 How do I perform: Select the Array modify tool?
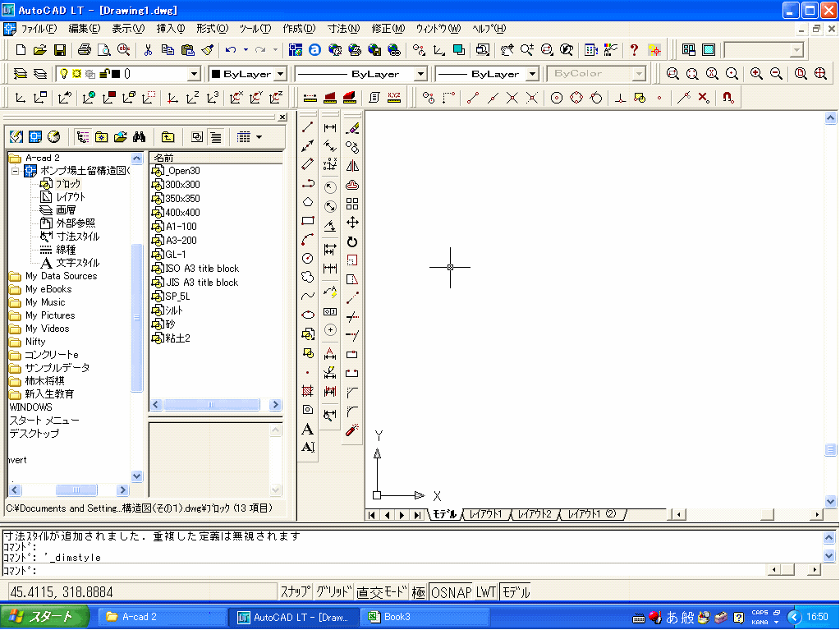[x=352, y=204]
